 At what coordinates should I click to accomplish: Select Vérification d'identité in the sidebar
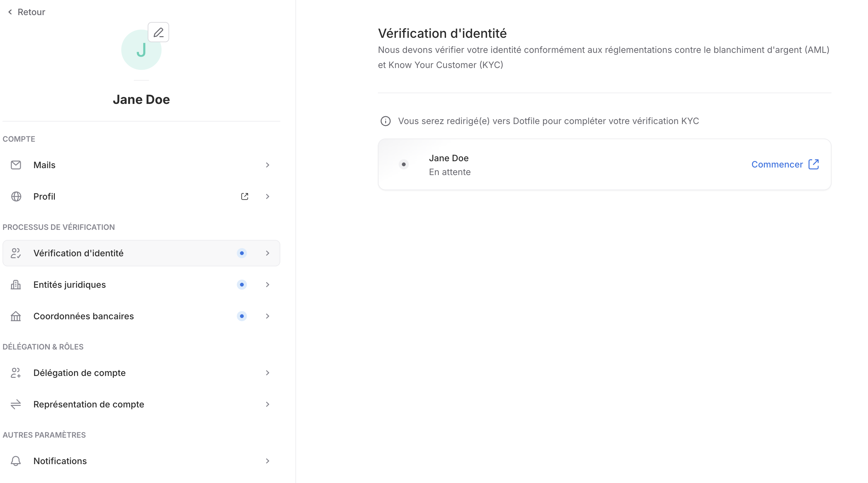(x=141, y=253)
